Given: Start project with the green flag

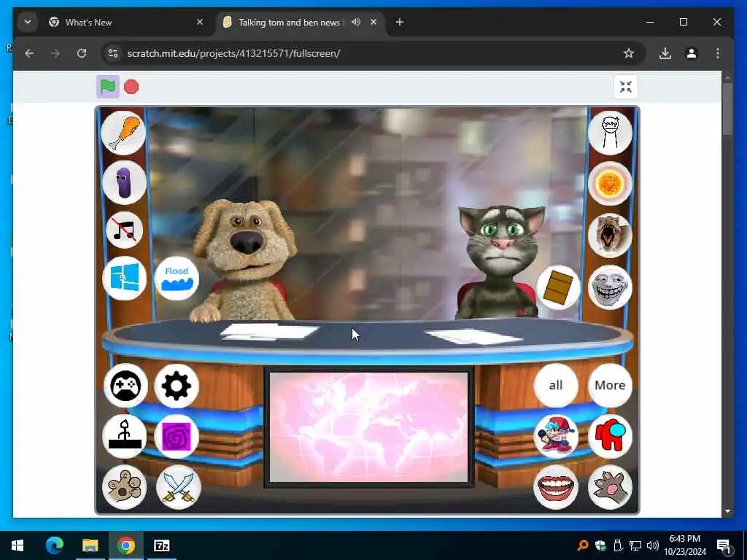Looking at the screenshot, I should point(108,87).
